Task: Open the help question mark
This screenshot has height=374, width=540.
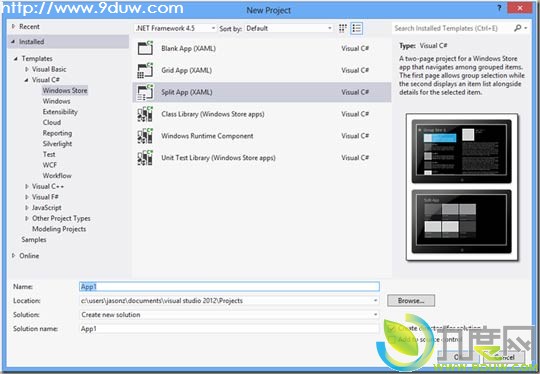Action: click(x=499, y=8)
